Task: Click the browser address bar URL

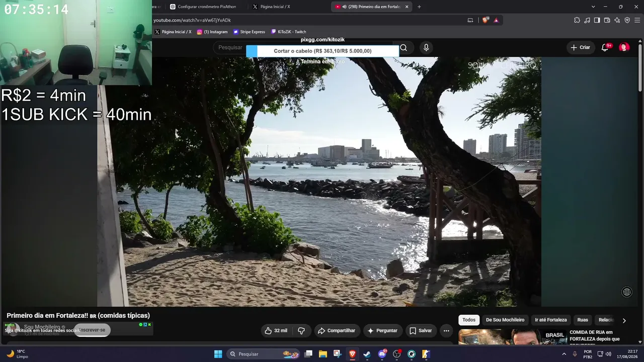Action: [192, 20]
